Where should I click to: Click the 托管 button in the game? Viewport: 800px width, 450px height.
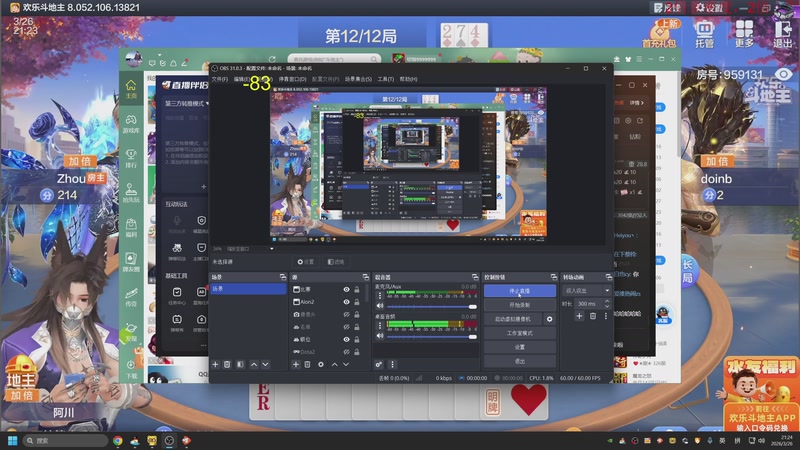coord(705,34)
